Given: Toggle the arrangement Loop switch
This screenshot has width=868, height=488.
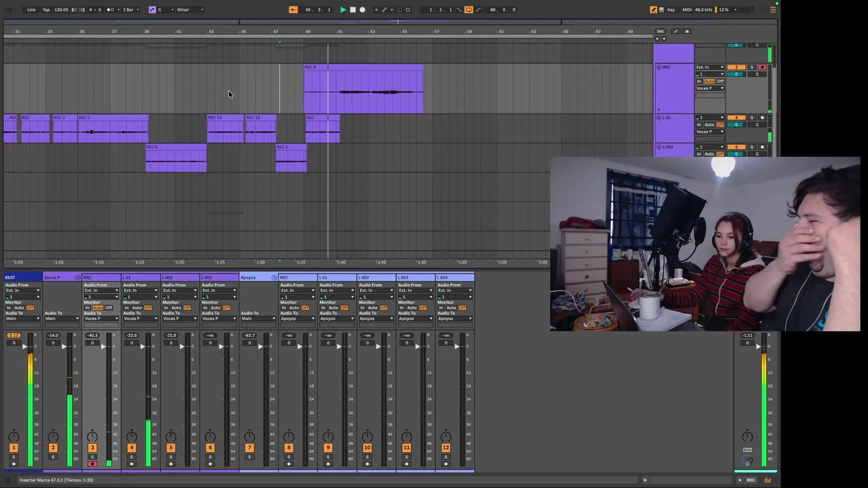Looking at the screenshot, I should pos(468,9).
